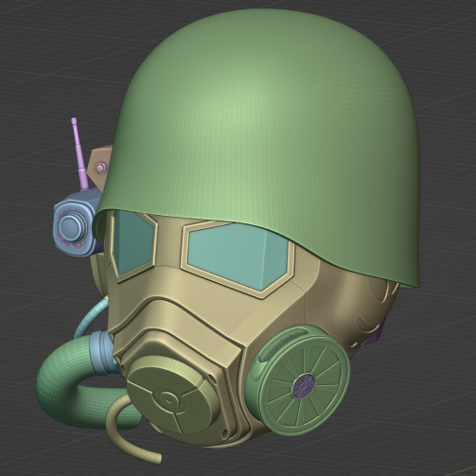Select the thin light-blue cable behind the mask
476x476 pixels.
(x=90, y=317)
